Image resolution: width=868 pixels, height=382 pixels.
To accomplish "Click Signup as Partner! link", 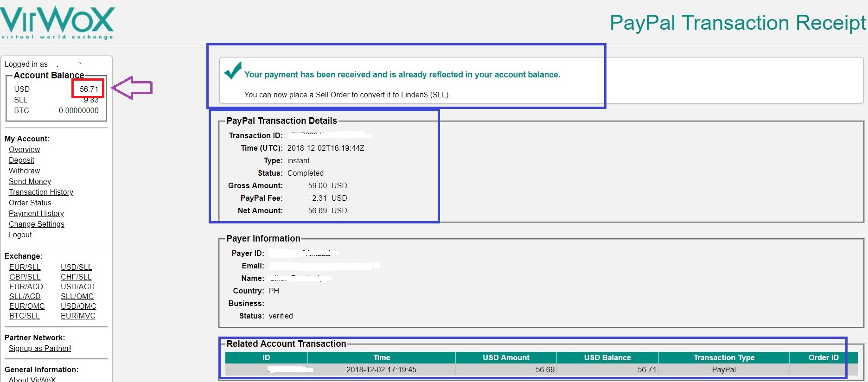I will click(x=40, y=348).
